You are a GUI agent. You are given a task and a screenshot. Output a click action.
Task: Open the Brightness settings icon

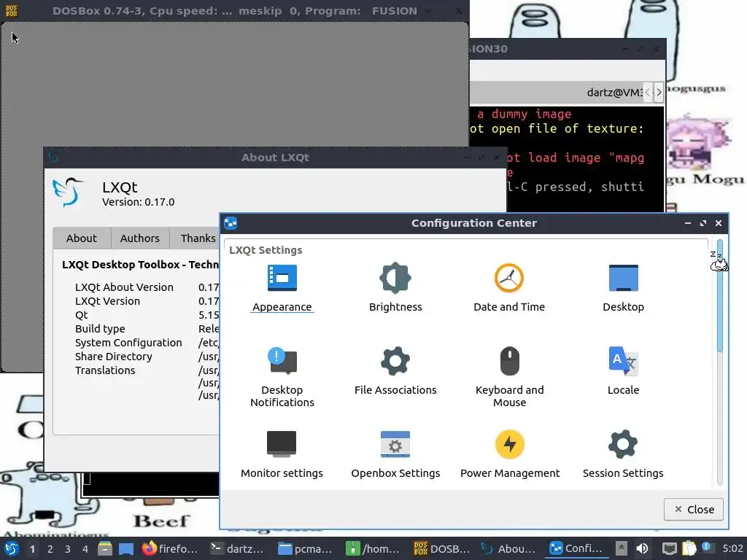(395, 287)
